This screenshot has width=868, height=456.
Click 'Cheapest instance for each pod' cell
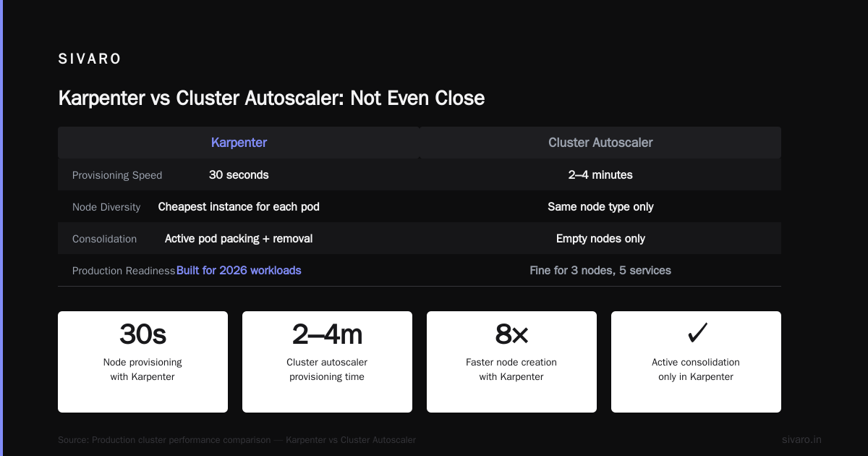(x=239, y=206)
